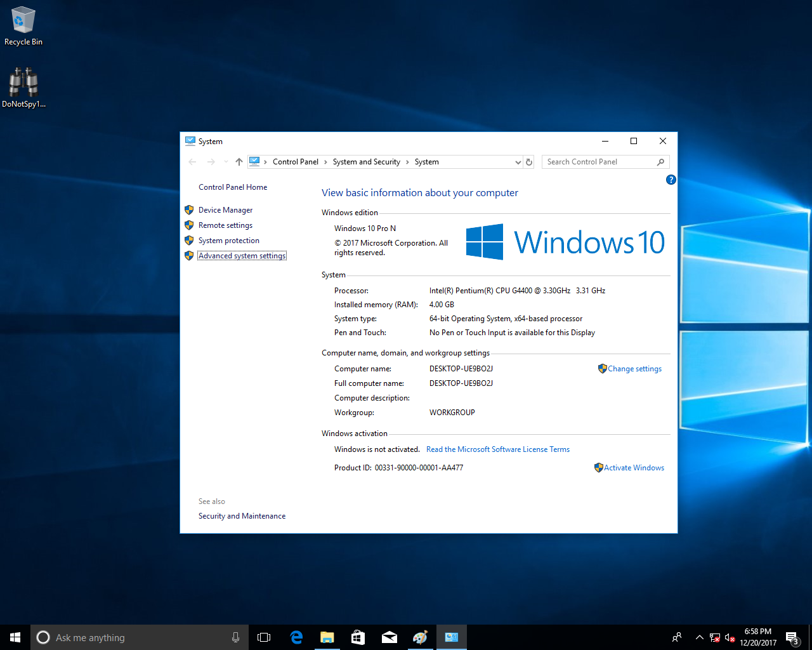Open Microsoft Edge from the taskbar
Image resolution: width=812 pixels, height=650 pixels.
point(296,637)
